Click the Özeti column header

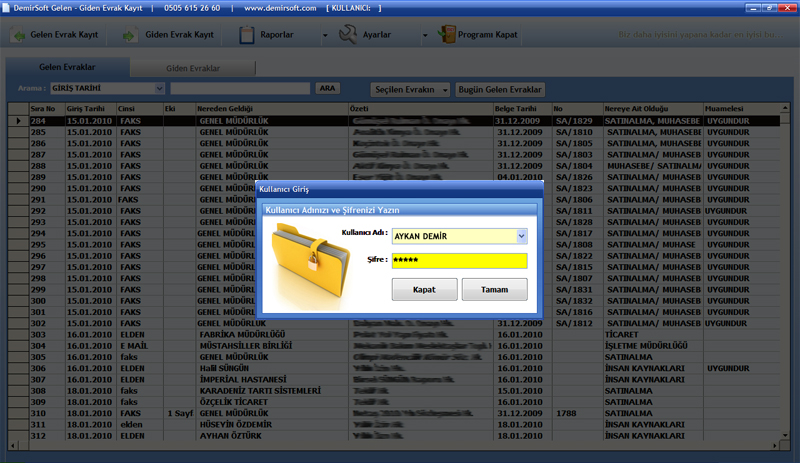coord(421,109)
